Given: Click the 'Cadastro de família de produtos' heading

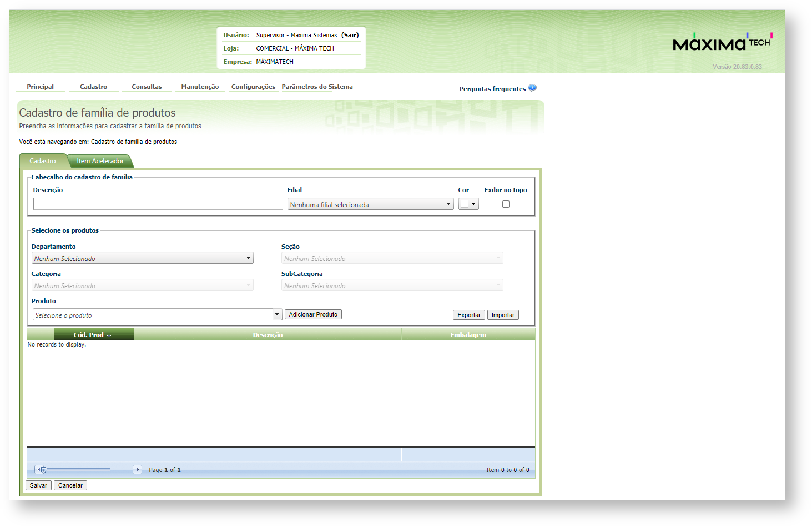Looking at the screenshot, I should tap(97, 113).
